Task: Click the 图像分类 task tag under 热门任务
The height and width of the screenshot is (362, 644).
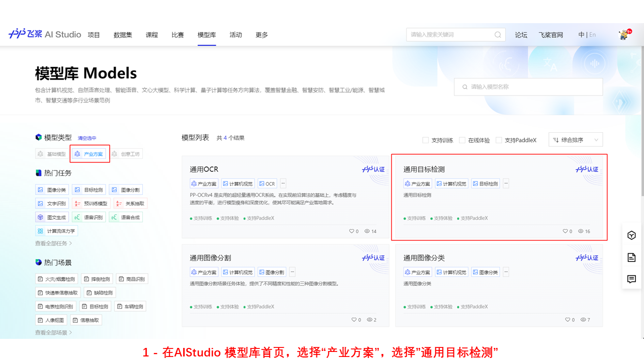Action: 52,190
